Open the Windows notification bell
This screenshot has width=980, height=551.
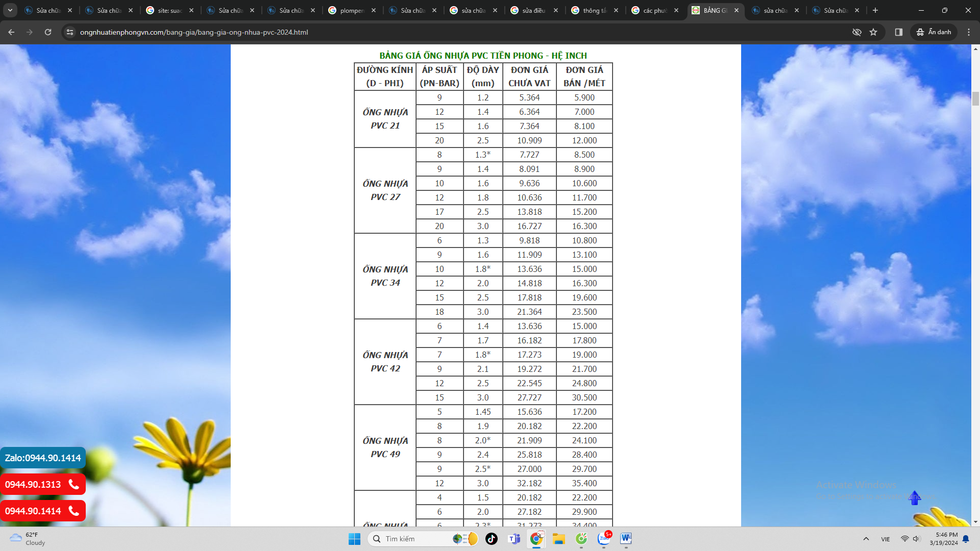966,539
